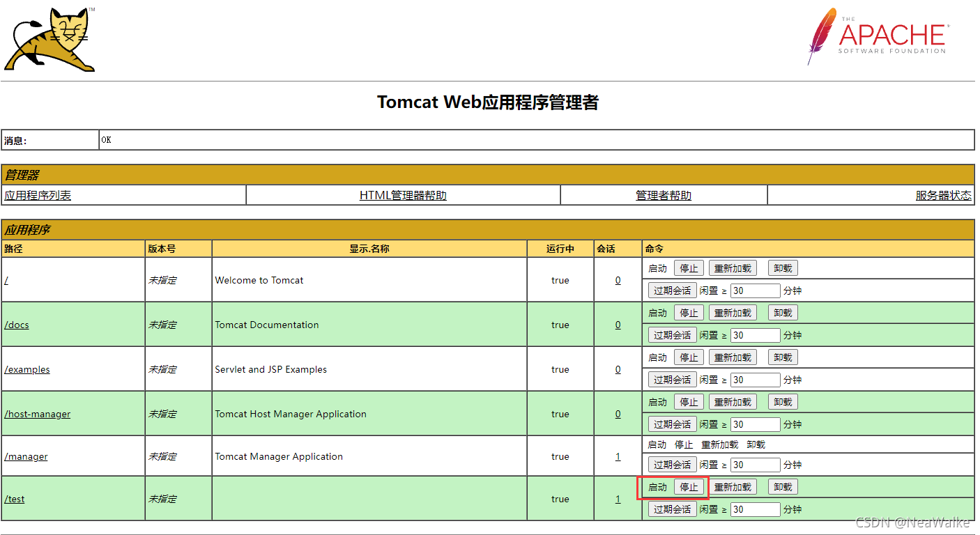Select 'Servlet and JSP Examples' text
The image size is (980, 535).
point(271,369)
